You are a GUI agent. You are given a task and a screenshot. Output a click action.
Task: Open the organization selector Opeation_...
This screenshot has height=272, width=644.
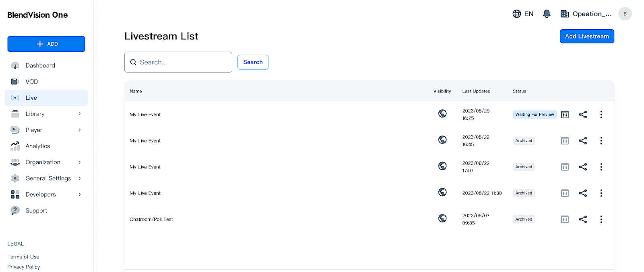(x=586, y=14)
